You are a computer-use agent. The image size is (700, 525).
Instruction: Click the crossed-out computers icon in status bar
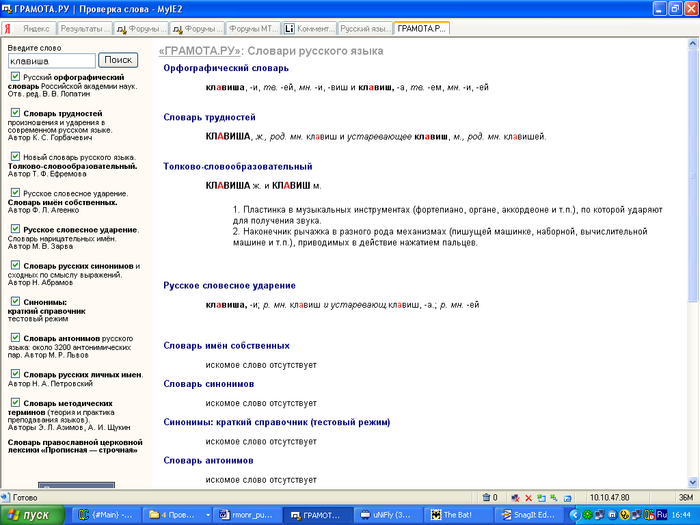tap(515, 498)
